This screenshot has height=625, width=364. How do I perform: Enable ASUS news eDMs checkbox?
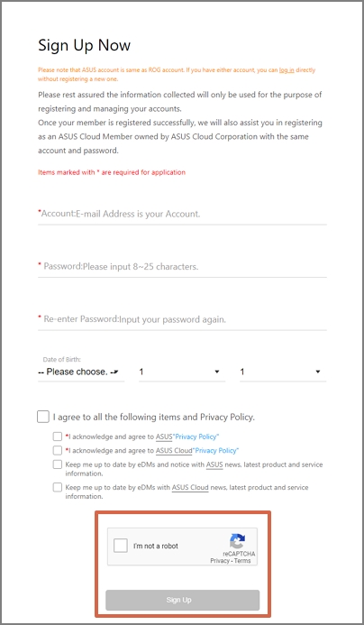point(58,464)
